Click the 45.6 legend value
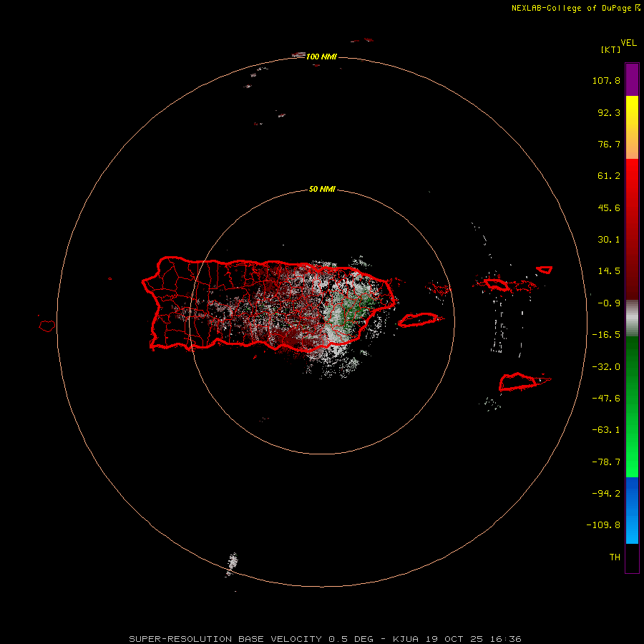The width and height of the screenshot is (644, 644). tap(609, 208)
